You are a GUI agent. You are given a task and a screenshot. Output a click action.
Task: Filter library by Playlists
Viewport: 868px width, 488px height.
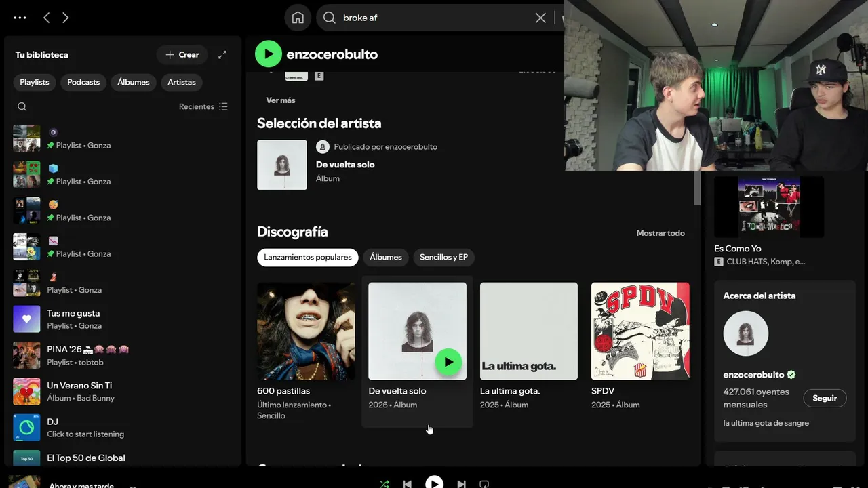35,83
